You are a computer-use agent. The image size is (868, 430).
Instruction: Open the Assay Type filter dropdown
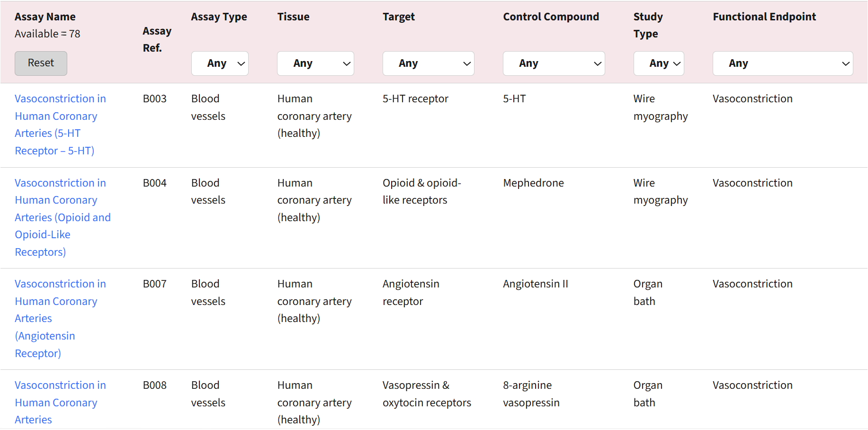(x=220, y=63)
